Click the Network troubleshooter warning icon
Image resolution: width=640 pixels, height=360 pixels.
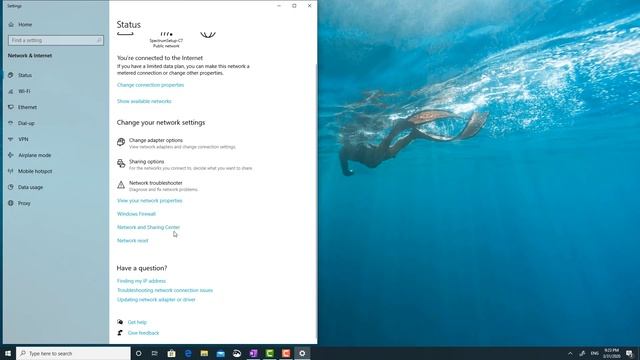[121, 184]
